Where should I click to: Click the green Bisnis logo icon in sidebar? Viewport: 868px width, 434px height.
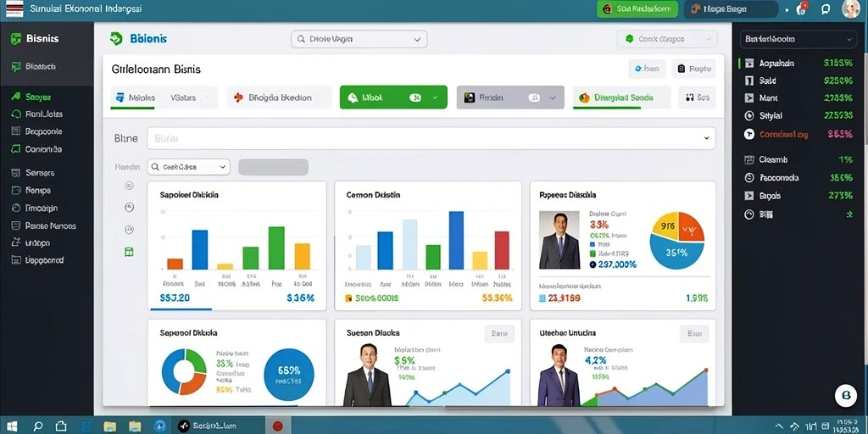pyautogui.click(x=16, y=39)
